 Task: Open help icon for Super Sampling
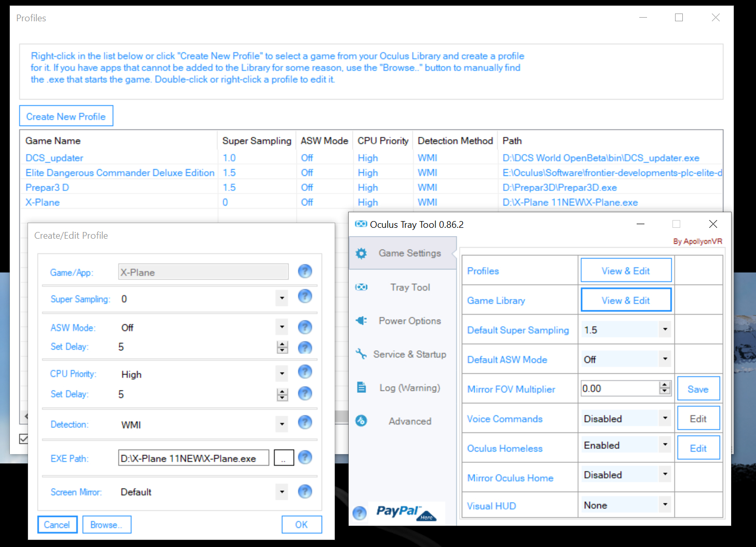[305, 296]
